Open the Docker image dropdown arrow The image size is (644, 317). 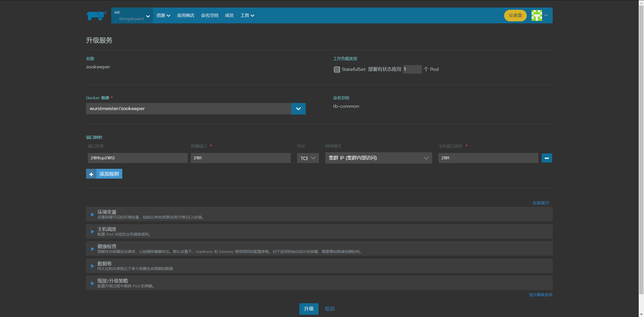point(298,109)
